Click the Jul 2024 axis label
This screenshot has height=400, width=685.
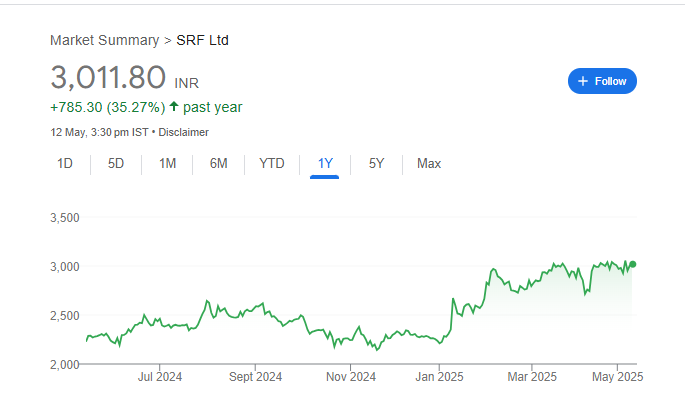click(x=160, y=376)
